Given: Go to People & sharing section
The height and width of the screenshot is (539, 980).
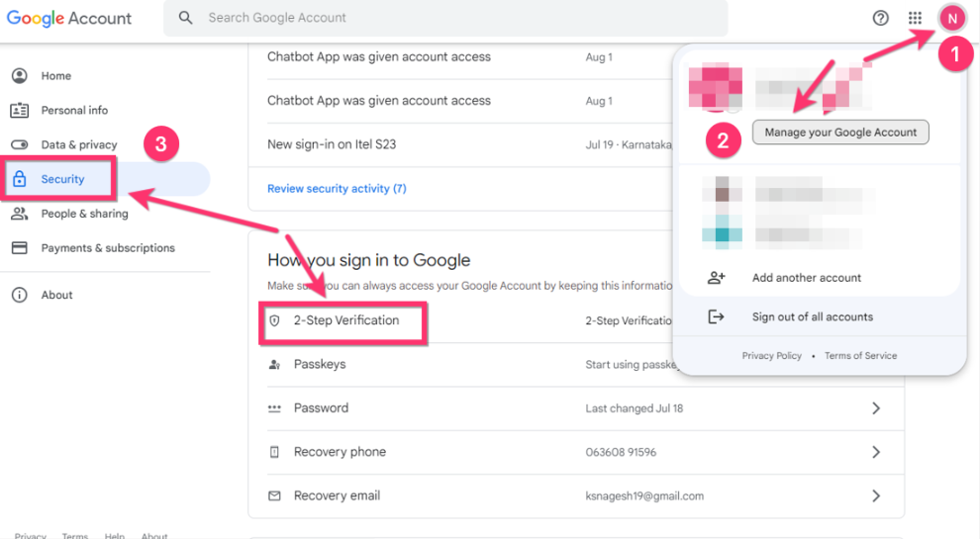Looking at the screenshot, I should (x=84, y=214).
